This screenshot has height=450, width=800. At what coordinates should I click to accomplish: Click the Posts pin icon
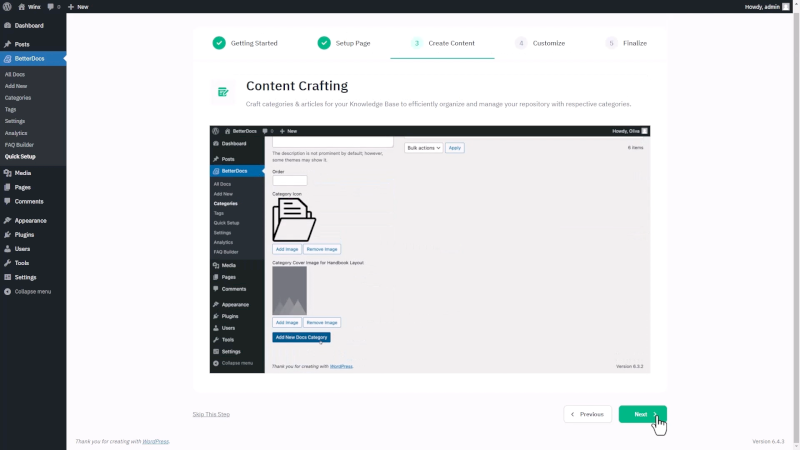coord(8,44)
